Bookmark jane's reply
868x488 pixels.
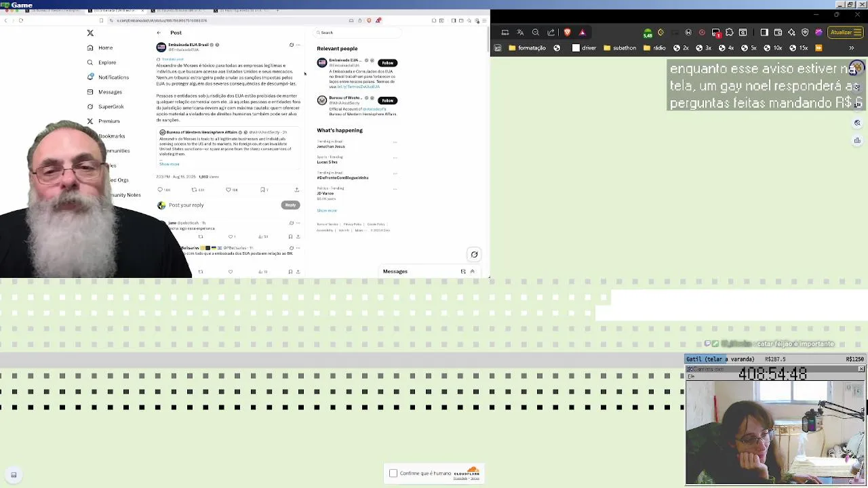click(x=290, y=237)
